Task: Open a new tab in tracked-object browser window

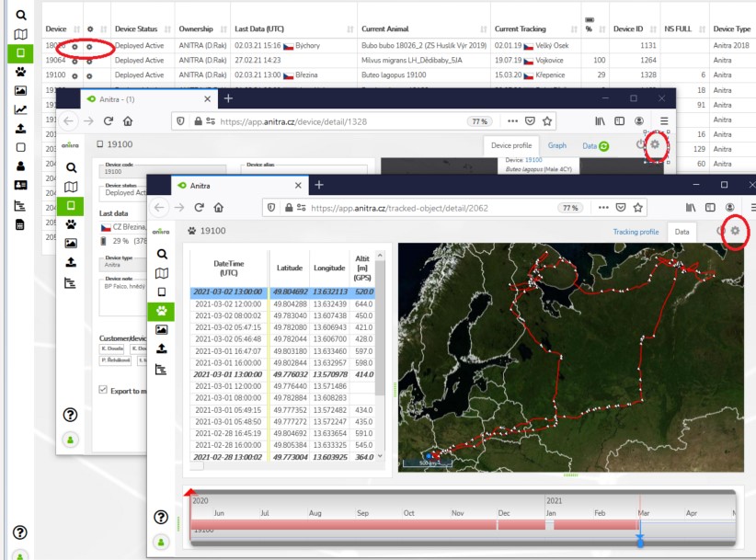Action: pos(319,185)
